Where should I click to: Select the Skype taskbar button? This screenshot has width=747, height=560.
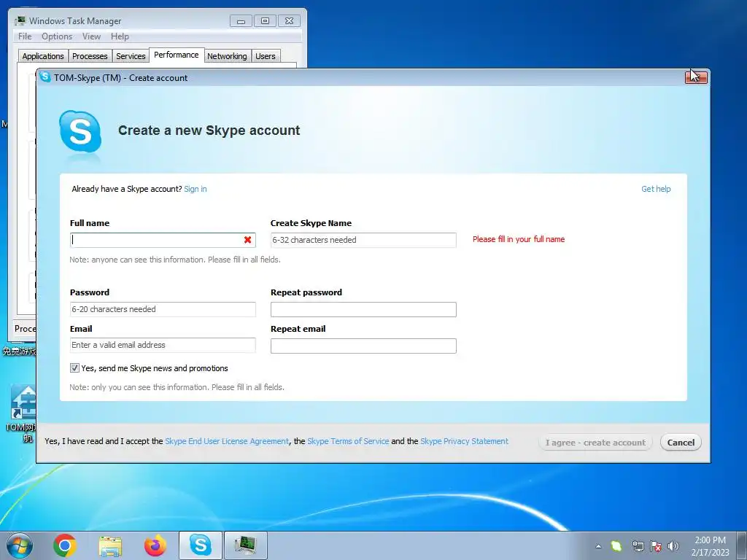tap(200, 545)
